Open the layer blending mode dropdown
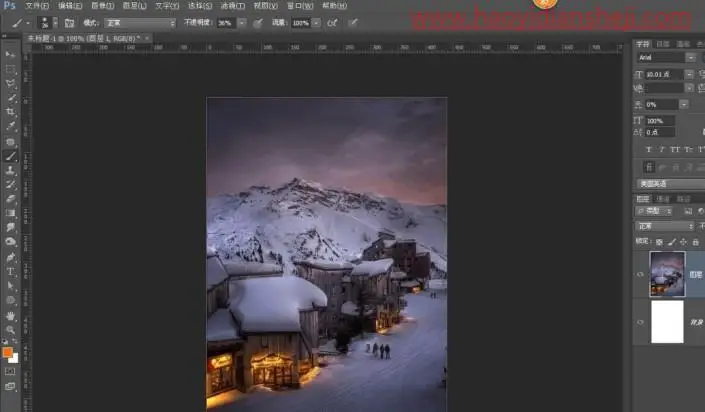Screen dimensions: 705x412 [665, 226]
